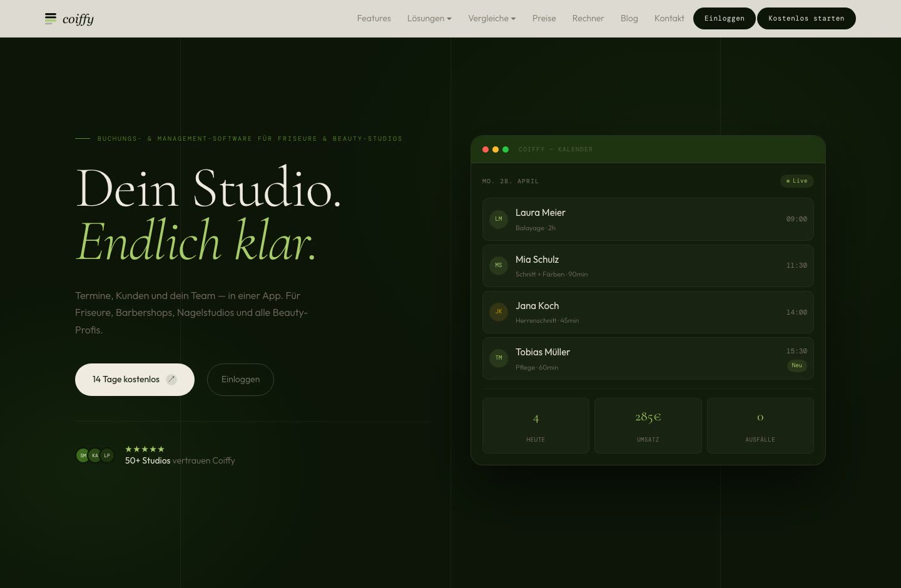Click the 11:30 appointment time
901x588 pixels.
point(797,265)
